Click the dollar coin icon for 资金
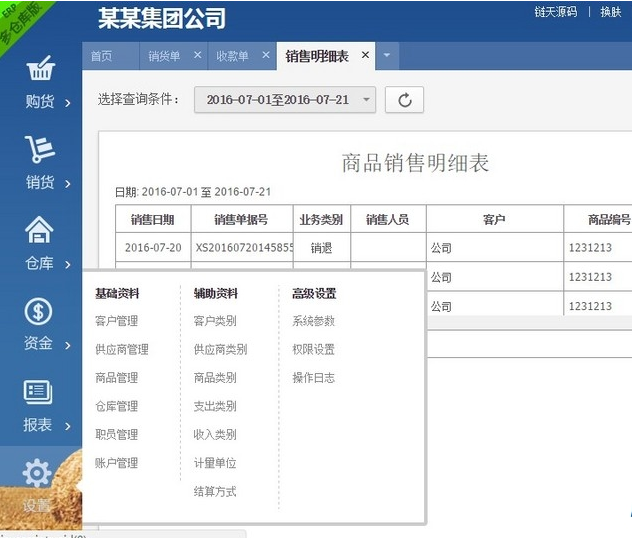 [39, 312]
